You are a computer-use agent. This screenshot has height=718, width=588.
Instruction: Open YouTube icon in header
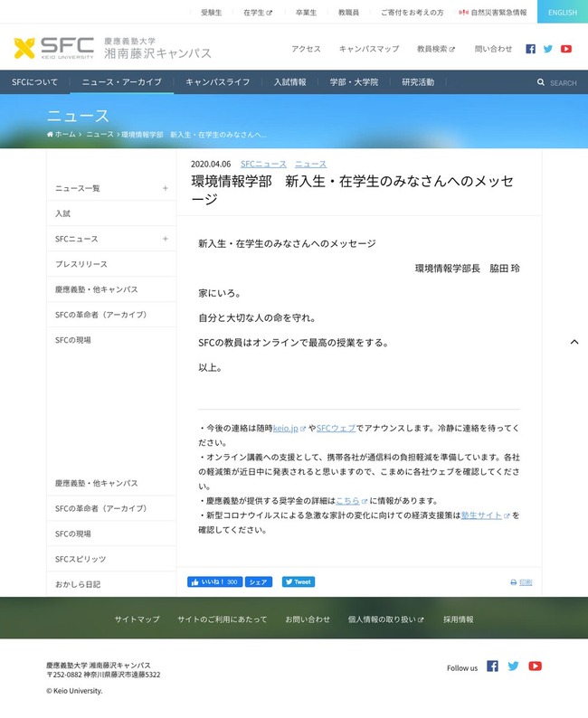pos(566,49)
